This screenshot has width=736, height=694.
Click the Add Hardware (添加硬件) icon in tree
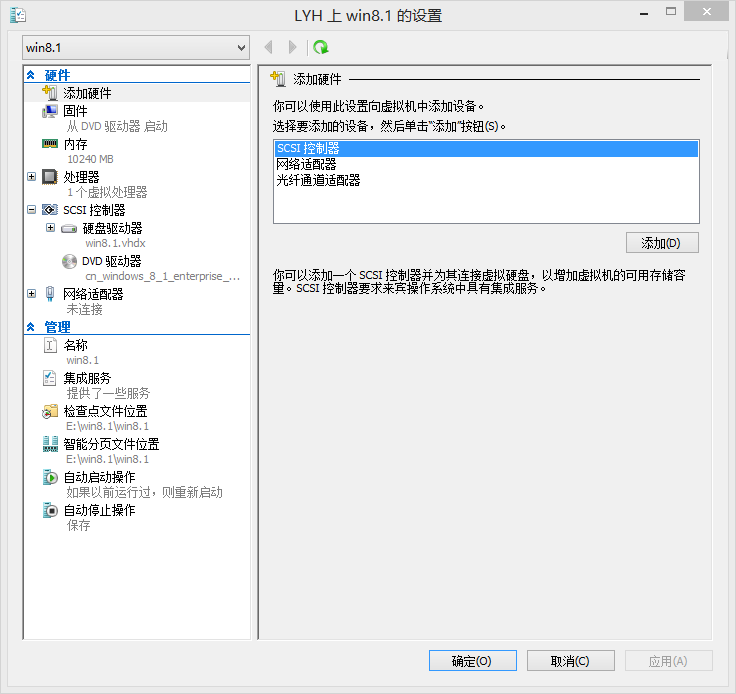(50, 92)
